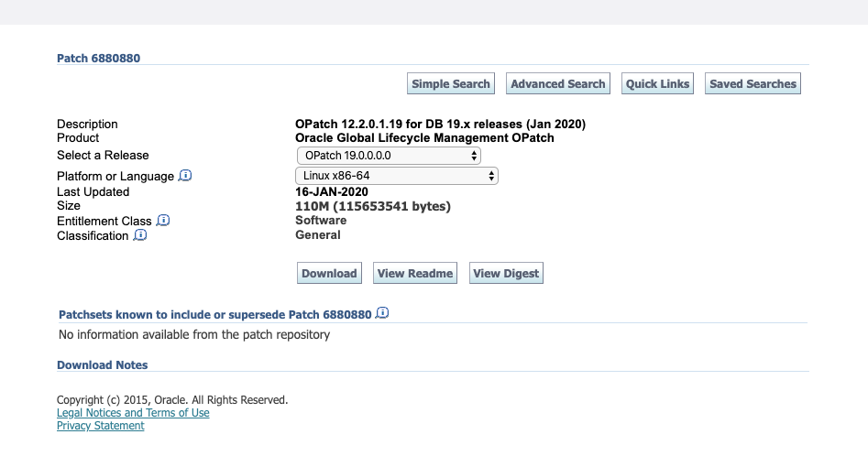Click the Advanced Search button
This screenshot has height=467, width=868.
tap(558, 83)
